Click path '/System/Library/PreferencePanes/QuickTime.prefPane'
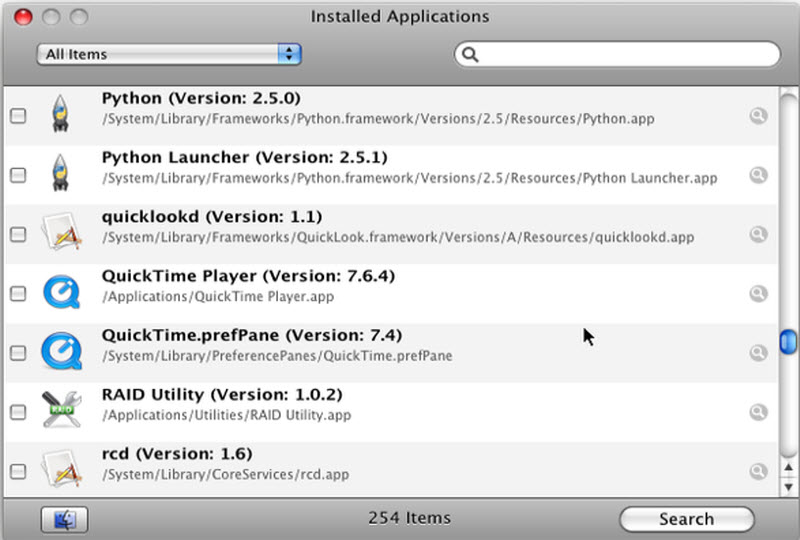The image size is (800, 540). click(x=278, y=356)
